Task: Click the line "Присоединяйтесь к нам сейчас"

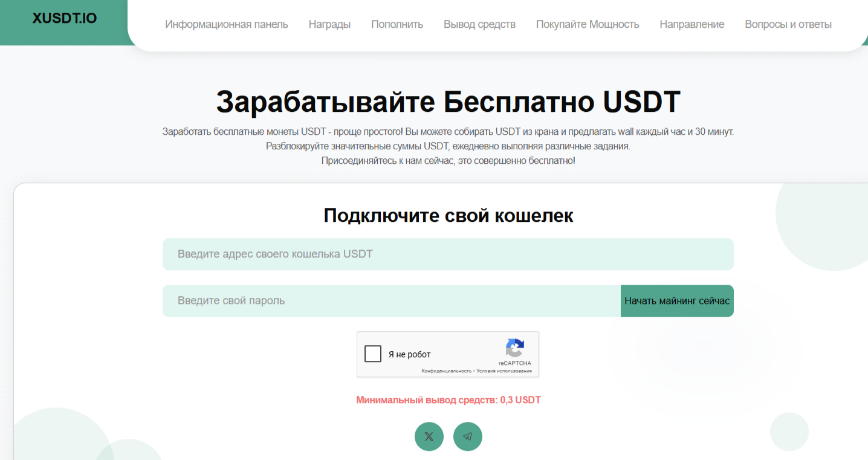Action: pyautogui.click(x=449, y=161)
